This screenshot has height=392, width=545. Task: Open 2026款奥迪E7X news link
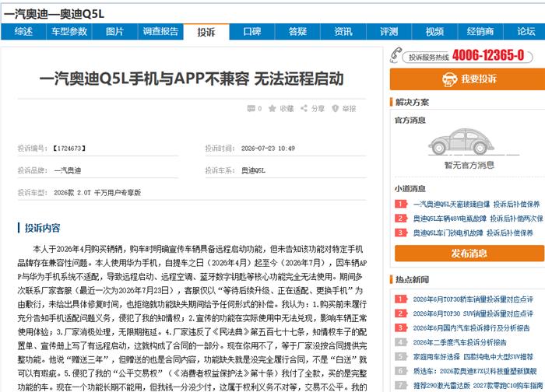click(475, 371)
